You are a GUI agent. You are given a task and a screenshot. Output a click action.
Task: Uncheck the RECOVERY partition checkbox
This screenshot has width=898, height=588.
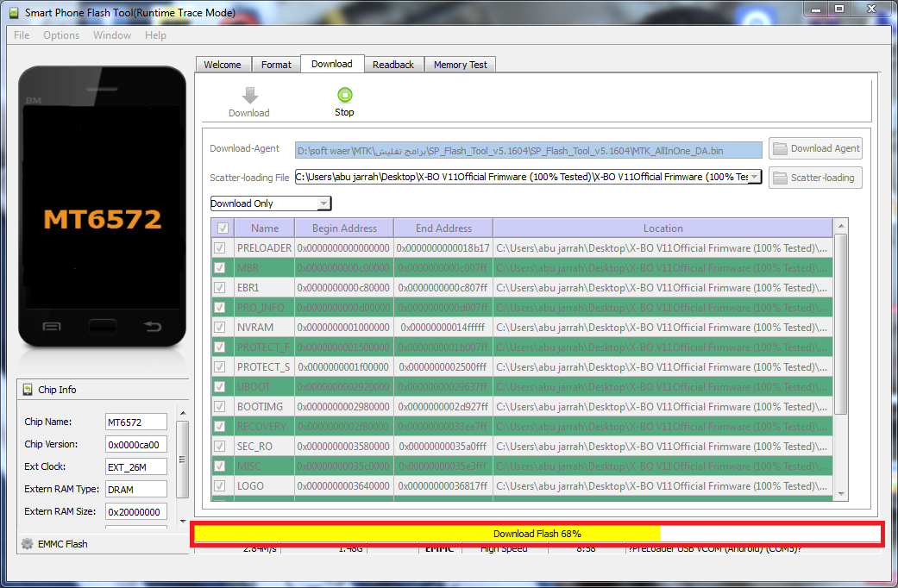click(219, 427)
